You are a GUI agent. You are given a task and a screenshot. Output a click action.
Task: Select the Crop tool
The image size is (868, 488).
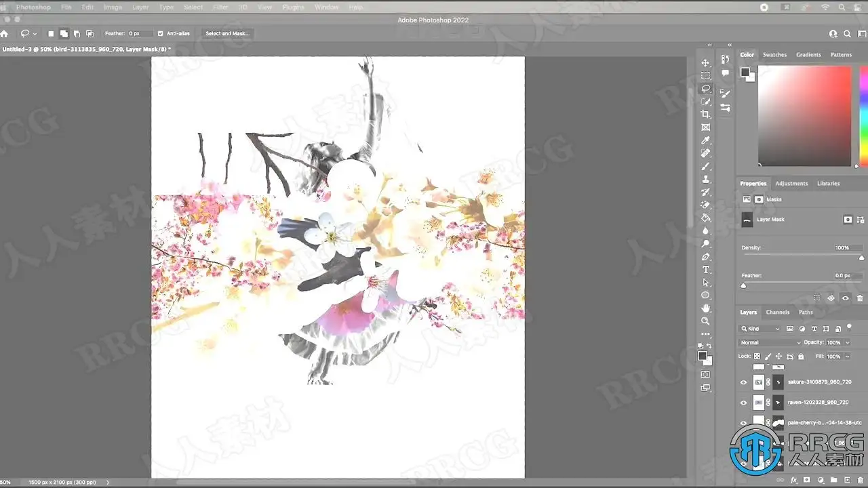click(x=706, y=115)
